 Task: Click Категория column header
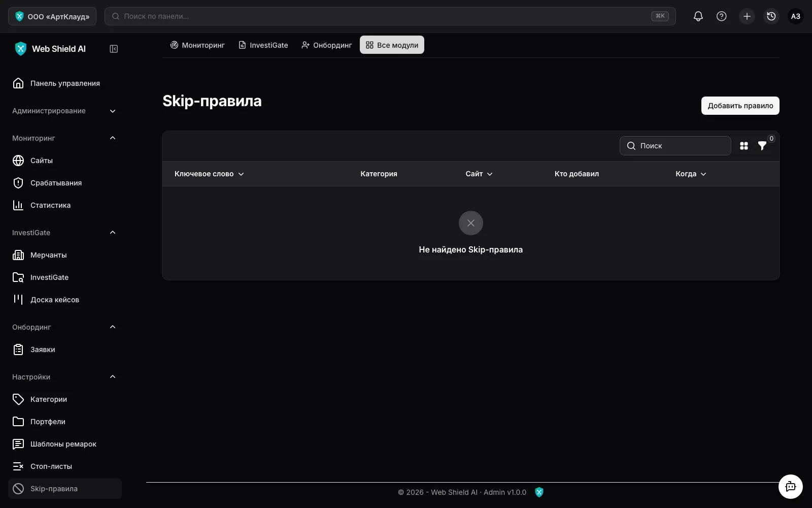click(379, 174)
